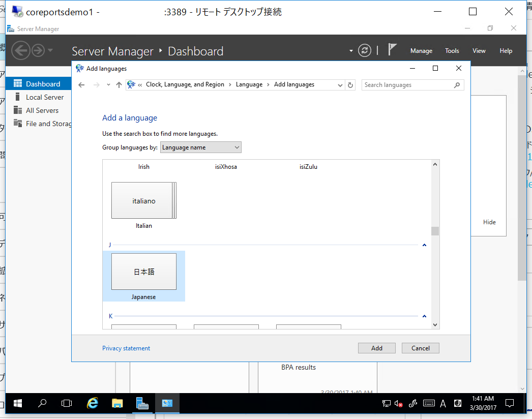Viewport: 532px width, 419px height.
Task: Click the Add button
Action: (376, 348)
